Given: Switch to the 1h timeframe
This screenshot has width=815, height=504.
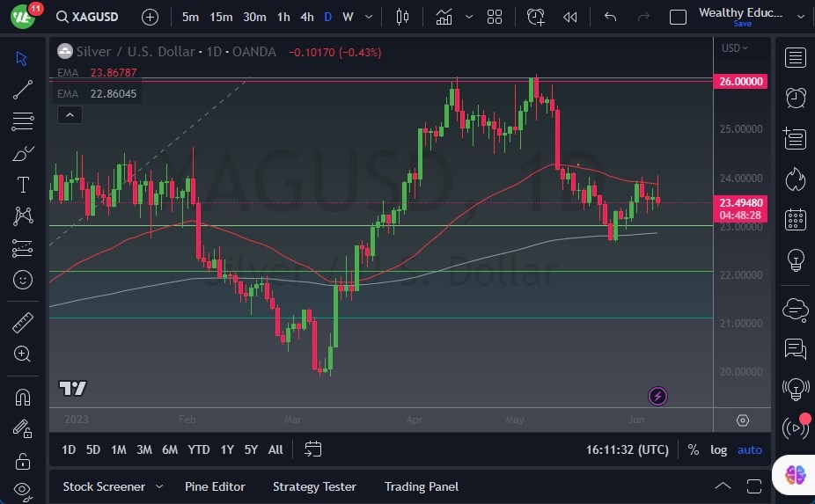Looking at the screenshot, I should click(283, 17).
